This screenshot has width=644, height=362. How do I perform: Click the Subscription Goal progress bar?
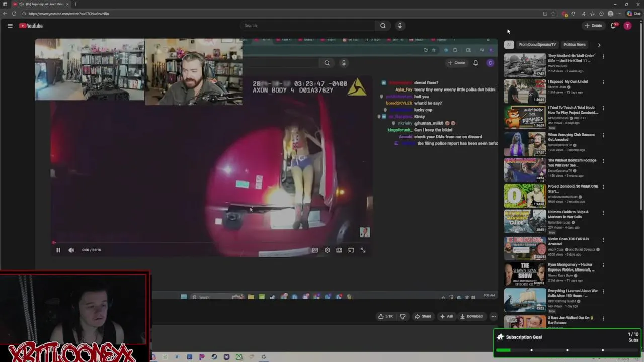[x=567, y=350]
